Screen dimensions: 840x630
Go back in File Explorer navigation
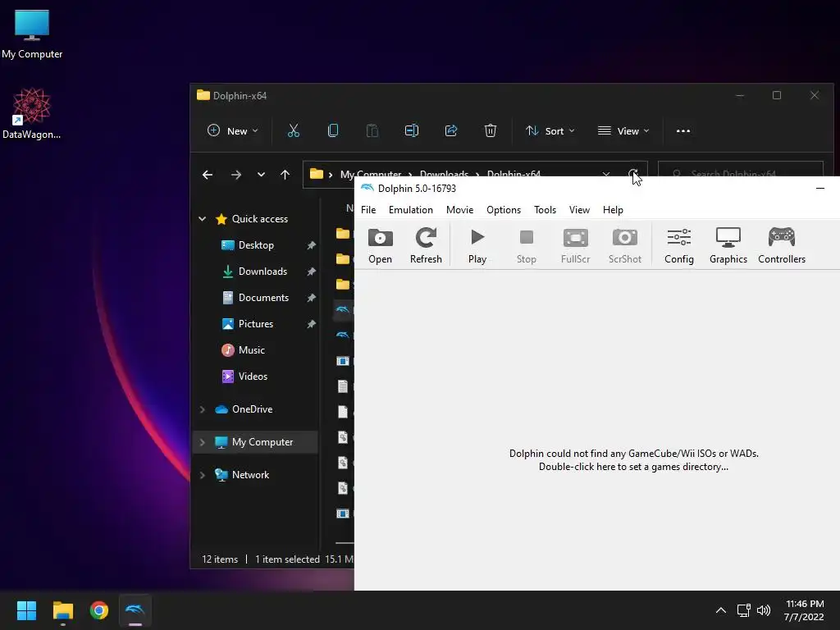pyautogui.click(x=208, y=175)
